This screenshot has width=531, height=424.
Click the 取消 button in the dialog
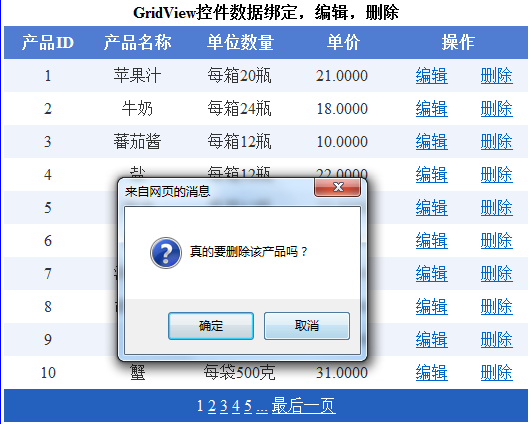point(307,326)
